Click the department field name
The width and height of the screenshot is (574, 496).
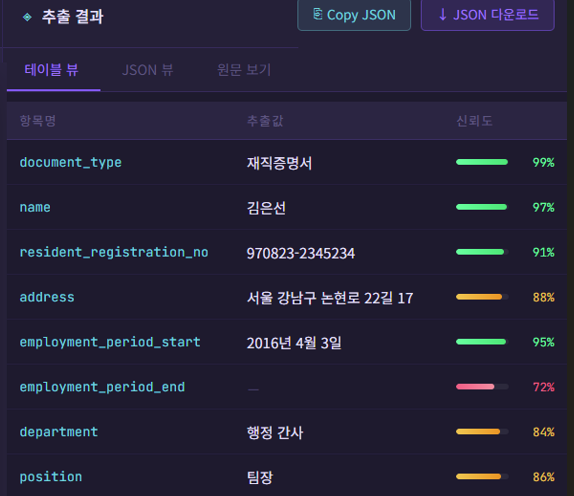(59, 432)
